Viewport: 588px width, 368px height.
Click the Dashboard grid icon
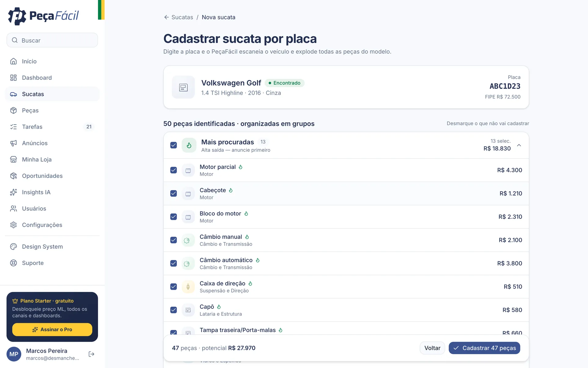pos(13,78)
